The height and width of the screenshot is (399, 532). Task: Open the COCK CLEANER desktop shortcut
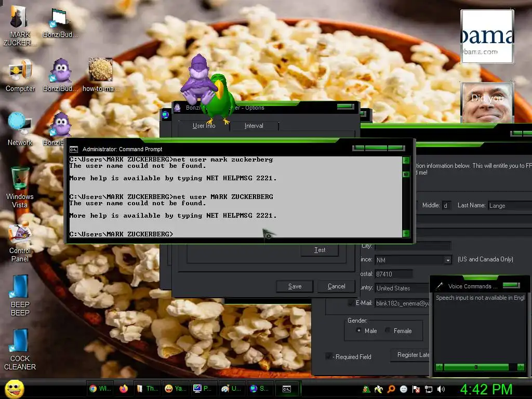(x=20, y=350)
